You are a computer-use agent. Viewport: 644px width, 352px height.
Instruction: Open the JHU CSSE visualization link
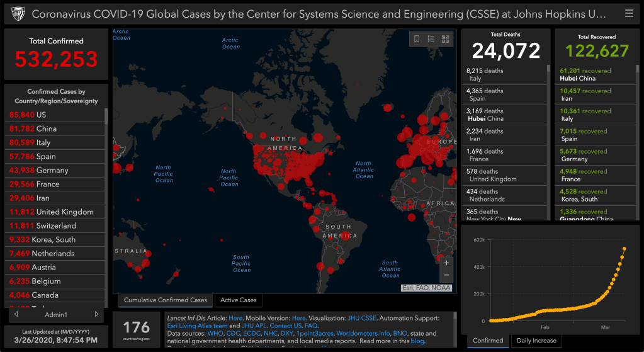point(361,319)
